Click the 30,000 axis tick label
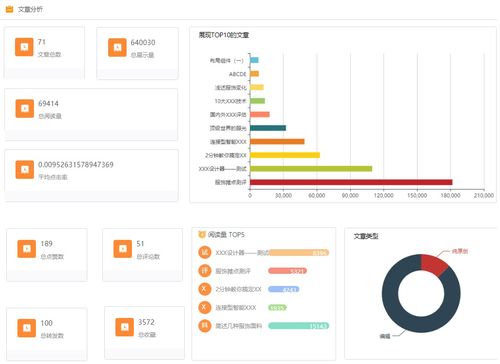The width and height of the screenshot is (500, 364). pyautogui.click(x=283, y=195)
